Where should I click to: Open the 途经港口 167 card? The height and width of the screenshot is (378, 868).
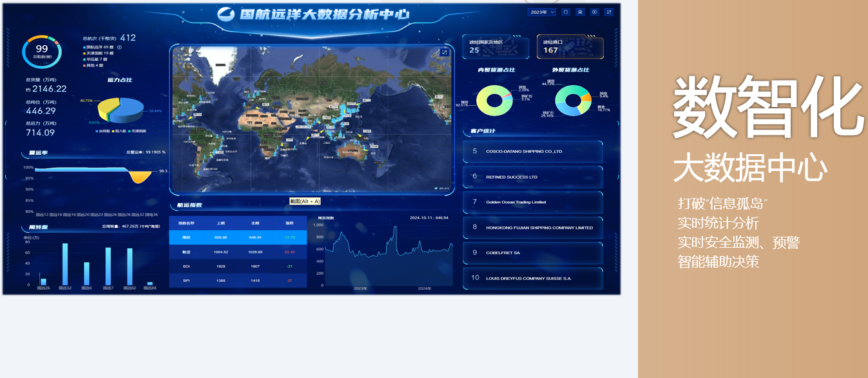(x=570, y=47)
